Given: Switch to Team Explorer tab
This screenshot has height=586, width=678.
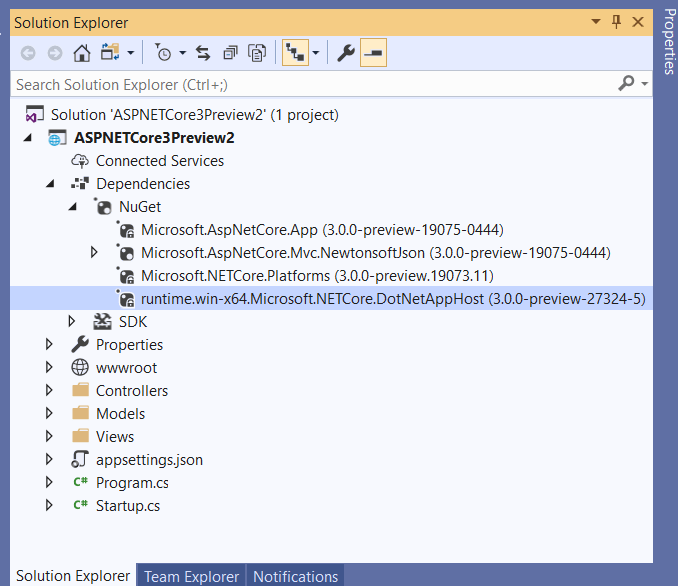Looking at the screenshot, I should click(191, 576).
